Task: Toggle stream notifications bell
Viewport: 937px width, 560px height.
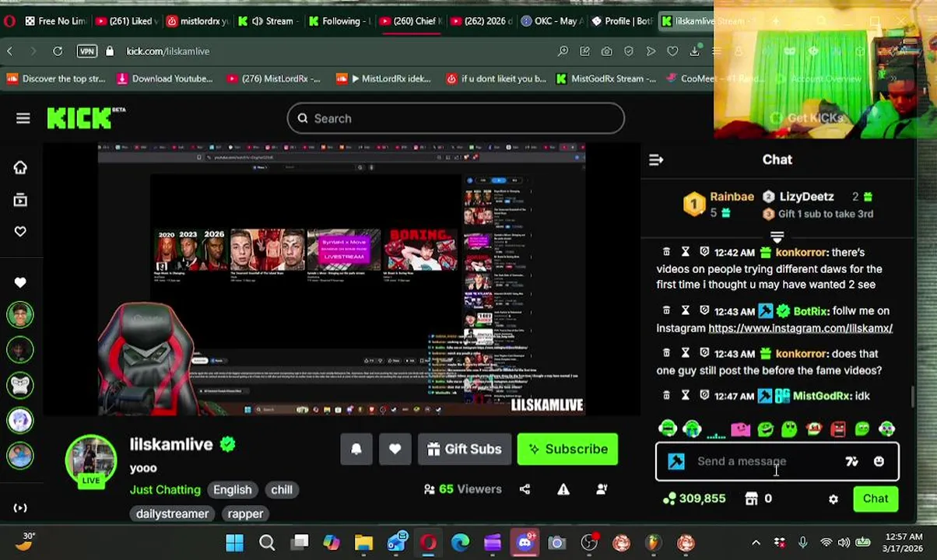Action: (356, 449)
